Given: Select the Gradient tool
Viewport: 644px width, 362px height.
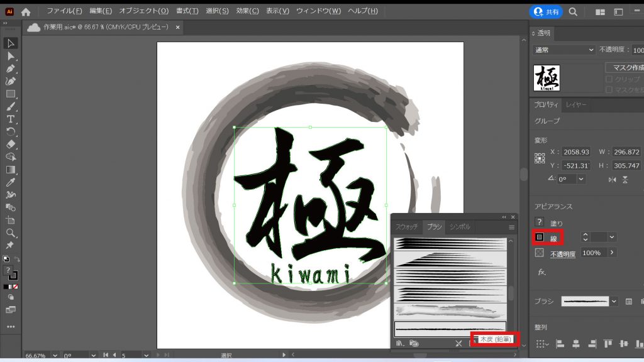Looking at the screenshot, I should 11,170.
